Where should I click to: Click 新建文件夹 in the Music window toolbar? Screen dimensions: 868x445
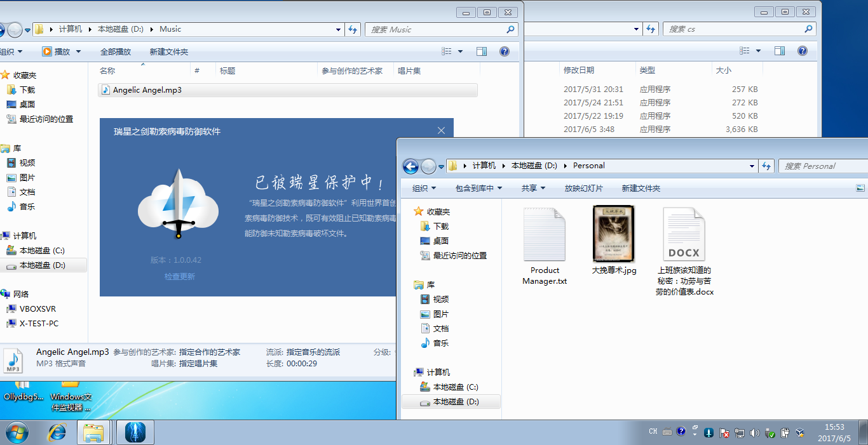pyautogui.click(x=169, y=51)
